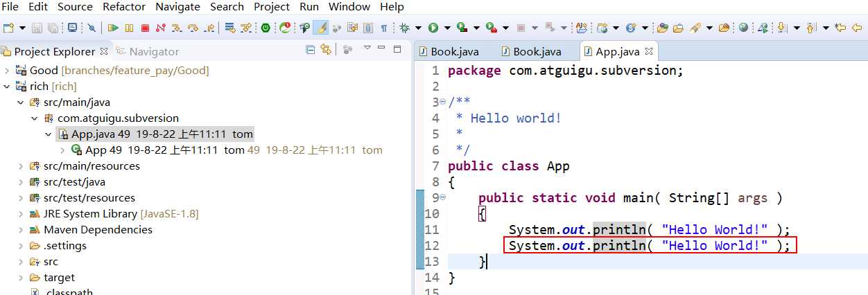Toggle Skip All Breakpoints icon

92,28
